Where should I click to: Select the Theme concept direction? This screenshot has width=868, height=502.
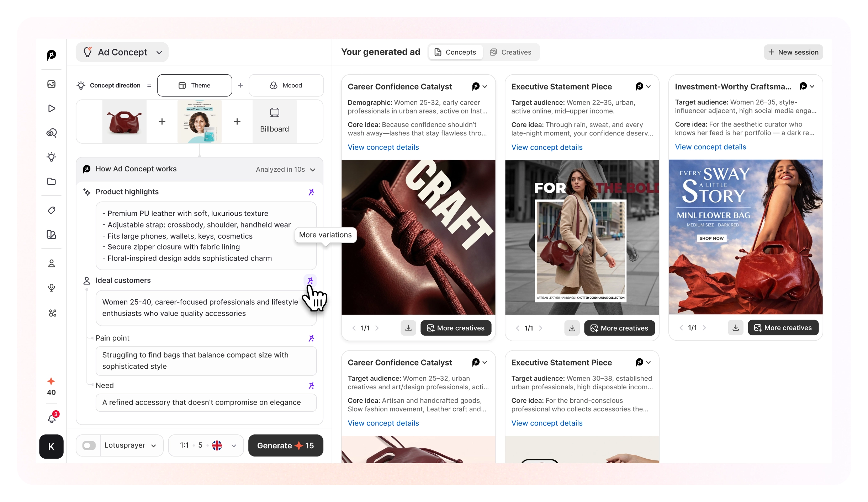tap(195, 85)
